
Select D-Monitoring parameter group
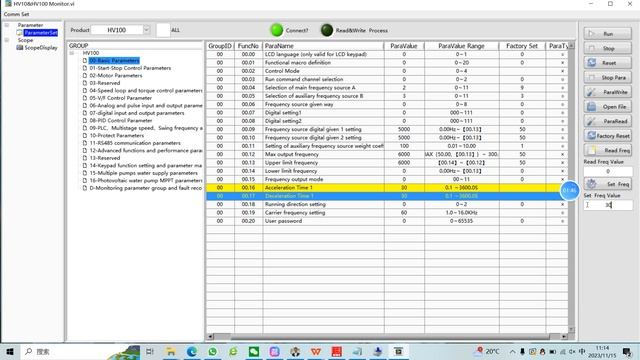pyautogui.click(x=146, y=188)
